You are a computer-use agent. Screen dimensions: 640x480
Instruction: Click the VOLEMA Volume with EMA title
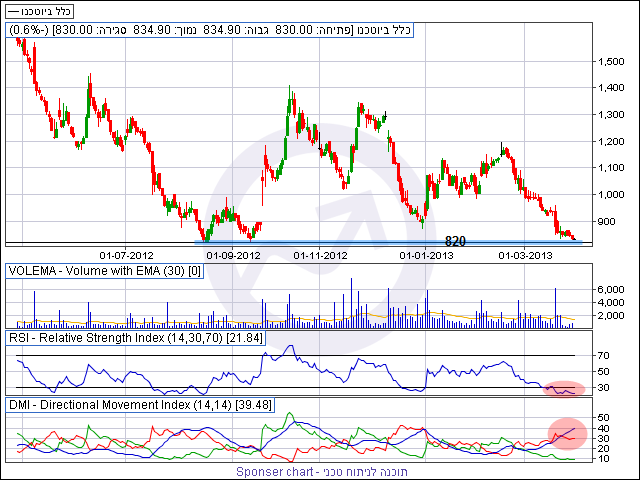tap(104, 271)
